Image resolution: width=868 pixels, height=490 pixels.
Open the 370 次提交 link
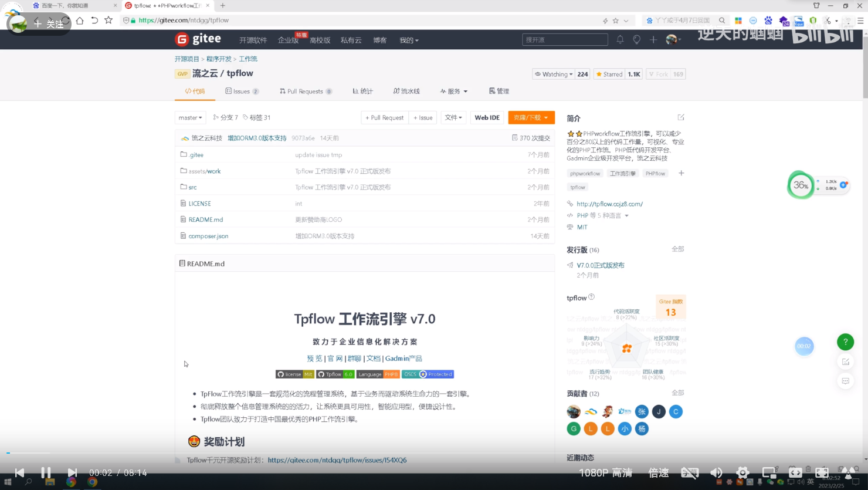(x=531, y=138)
